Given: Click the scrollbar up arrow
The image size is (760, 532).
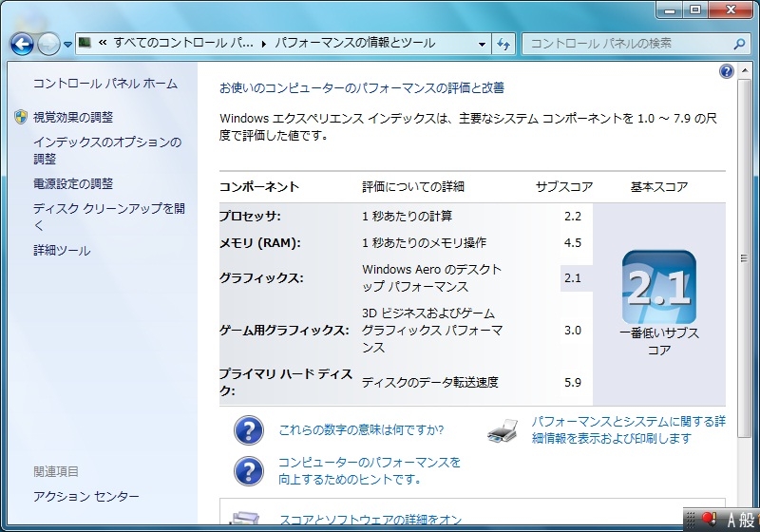Looking at the screenshot, I should pos(744,71).
